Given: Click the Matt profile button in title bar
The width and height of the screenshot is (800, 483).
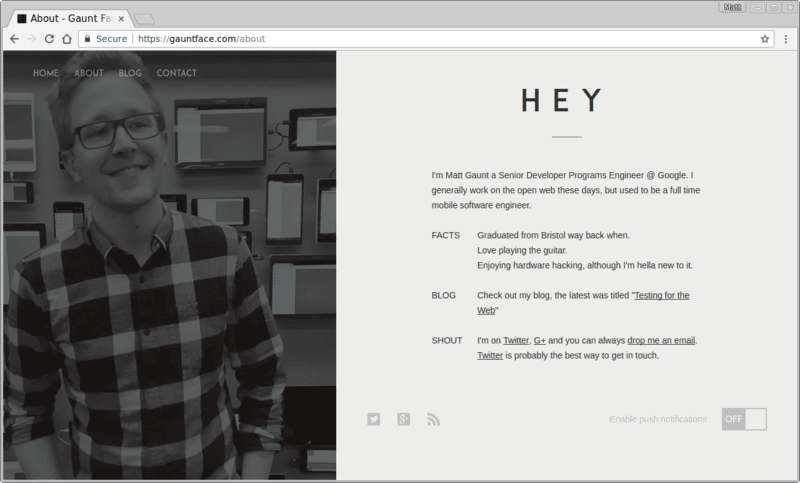Looking at the screenshot, I should tap(732, 7).
